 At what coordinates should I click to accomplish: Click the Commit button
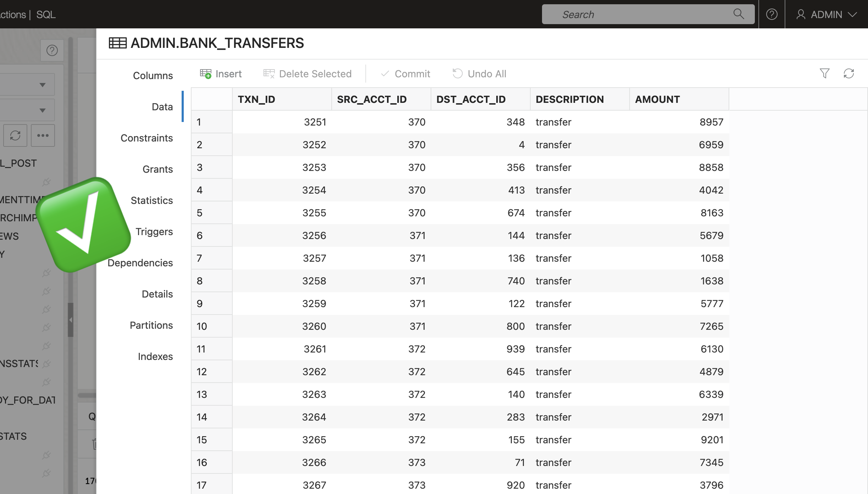point(405,74)
